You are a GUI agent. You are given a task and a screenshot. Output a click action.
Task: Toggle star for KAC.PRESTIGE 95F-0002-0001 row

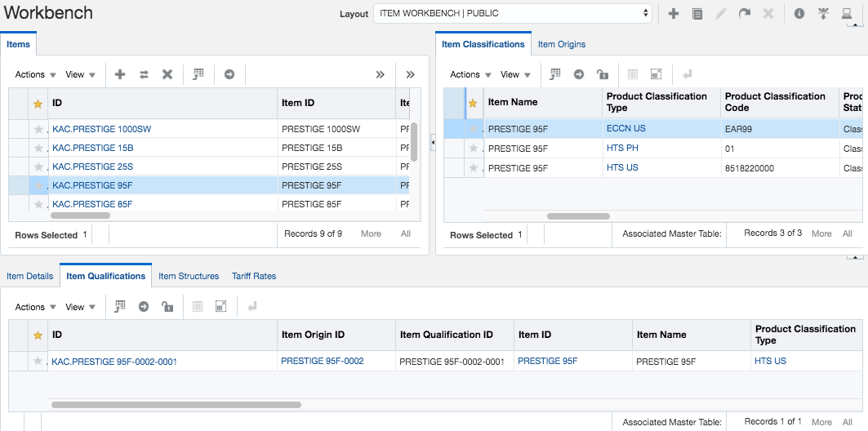(38, 361)
